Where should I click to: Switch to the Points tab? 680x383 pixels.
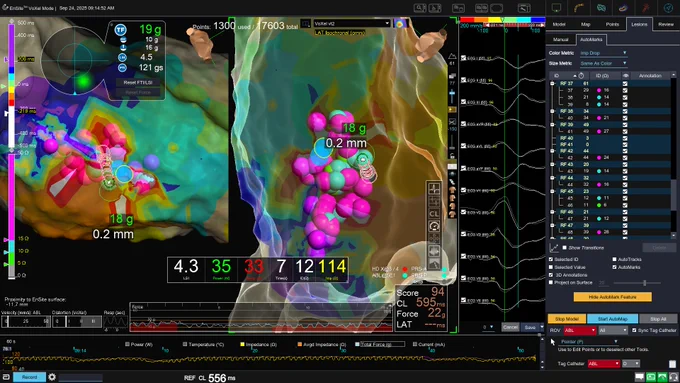pyautogui.click(x=612, y=24)
